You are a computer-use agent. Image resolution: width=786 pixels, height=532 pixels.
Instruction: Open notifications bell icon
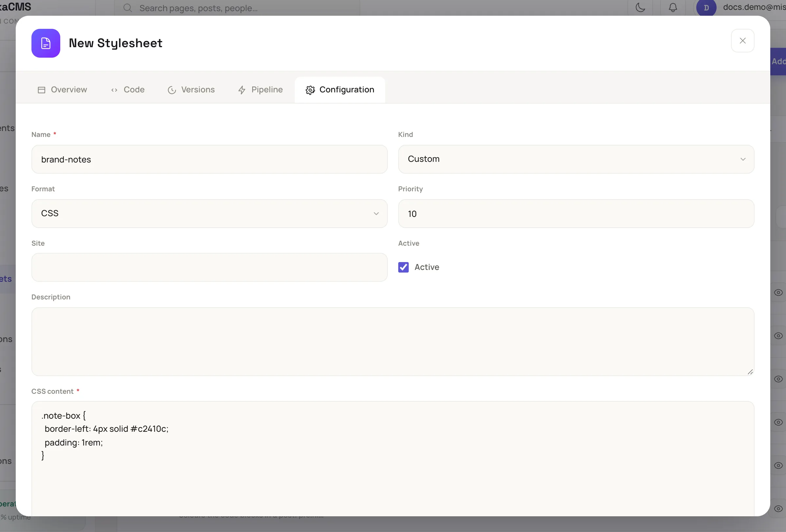pos(673,8)
